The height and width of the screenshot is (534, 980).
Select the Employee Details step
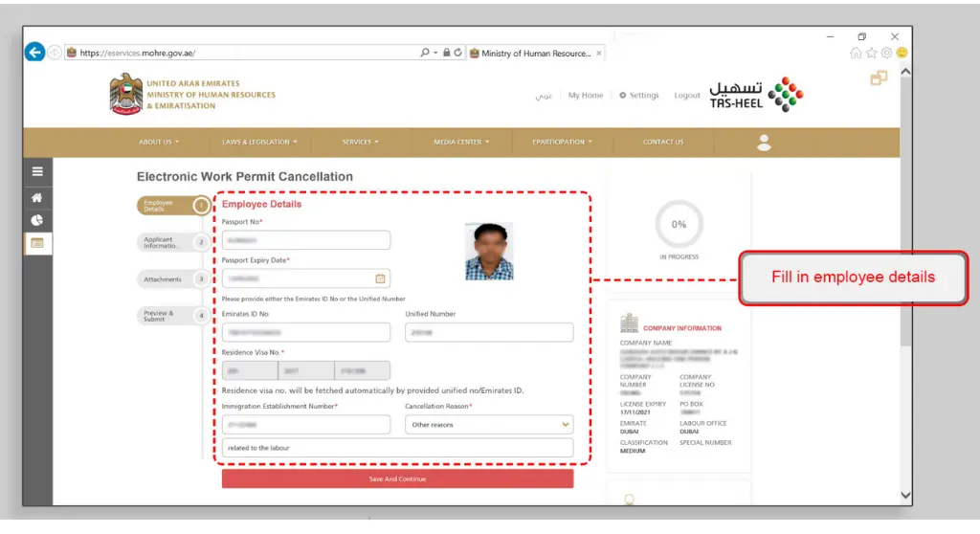click(173, 206)
